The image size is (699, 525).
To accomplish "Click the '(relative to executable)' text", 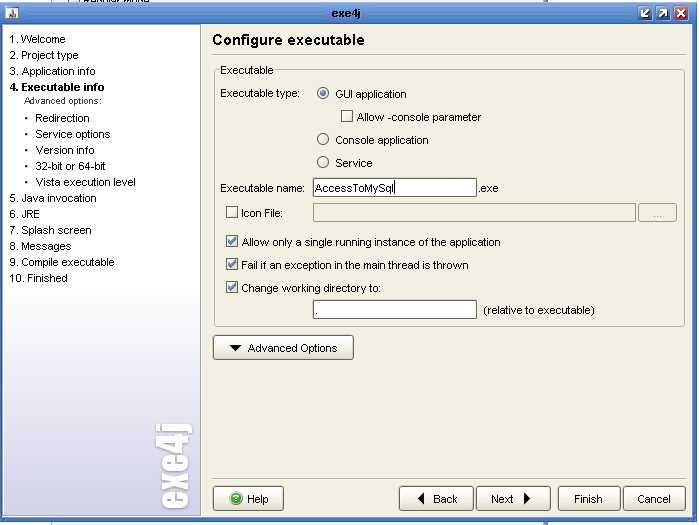I will pos(539,310).
